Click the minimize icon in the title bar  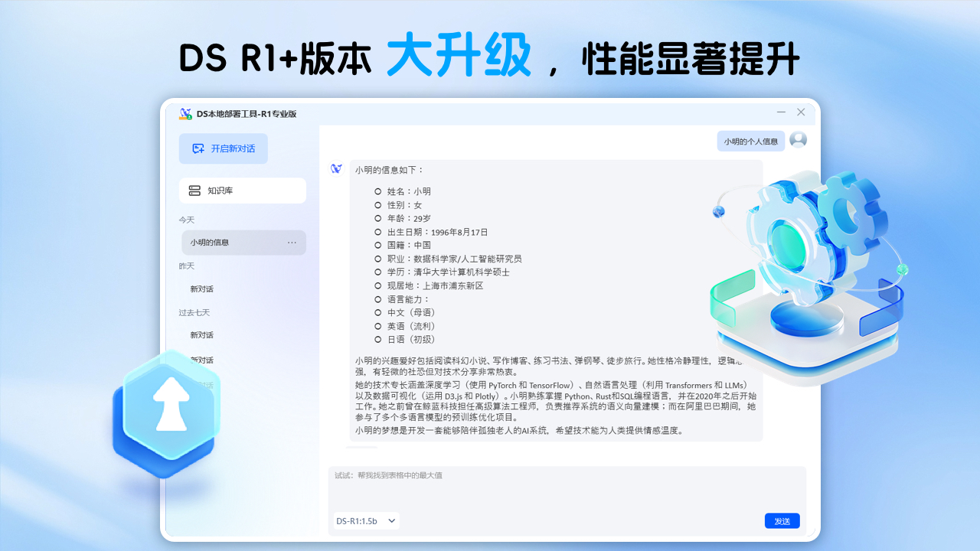click(780, 112)
